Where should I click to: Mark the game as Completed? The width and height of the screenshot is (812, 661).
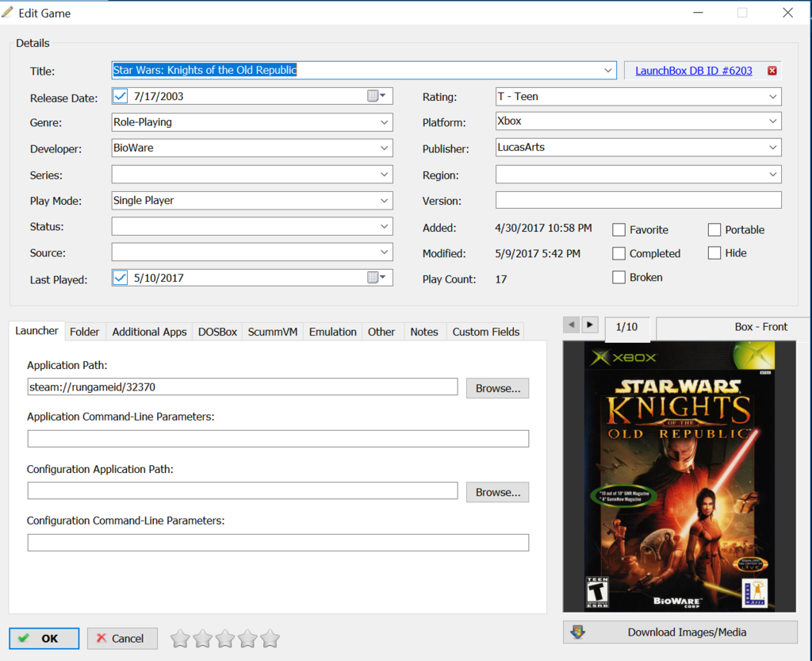click(x=619, y=254)
